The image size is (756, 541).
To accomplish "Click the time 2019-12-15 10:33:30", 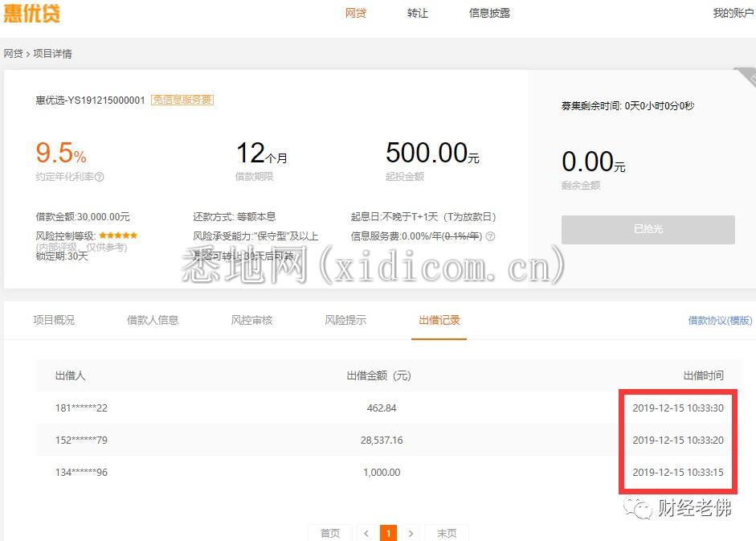I will click(x=678, y=408).
